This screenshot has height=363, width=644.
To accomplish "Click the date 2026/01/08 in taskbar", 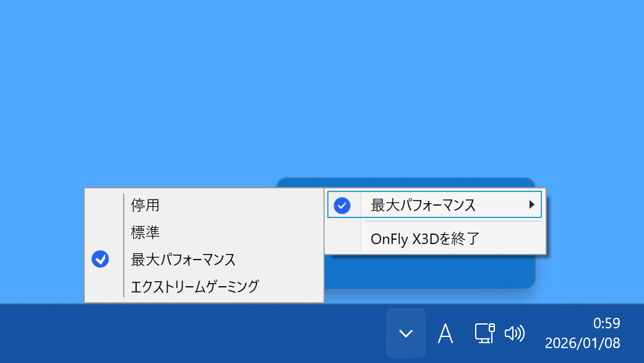I will pyautogui.click(x=582, y=343).
